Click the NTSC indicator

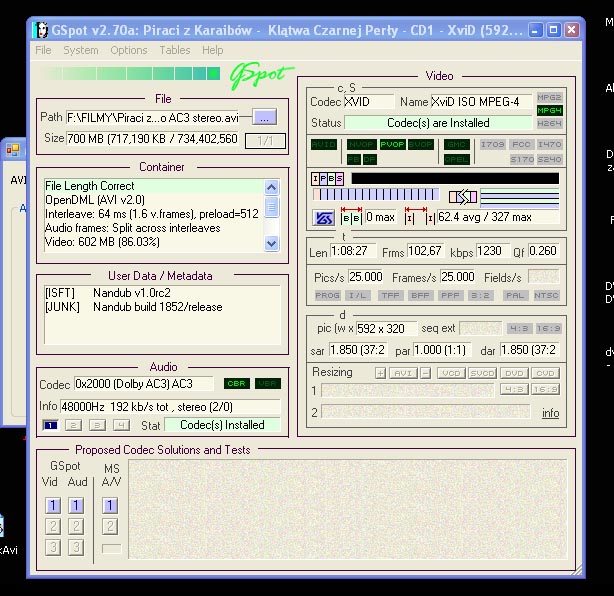546,295
